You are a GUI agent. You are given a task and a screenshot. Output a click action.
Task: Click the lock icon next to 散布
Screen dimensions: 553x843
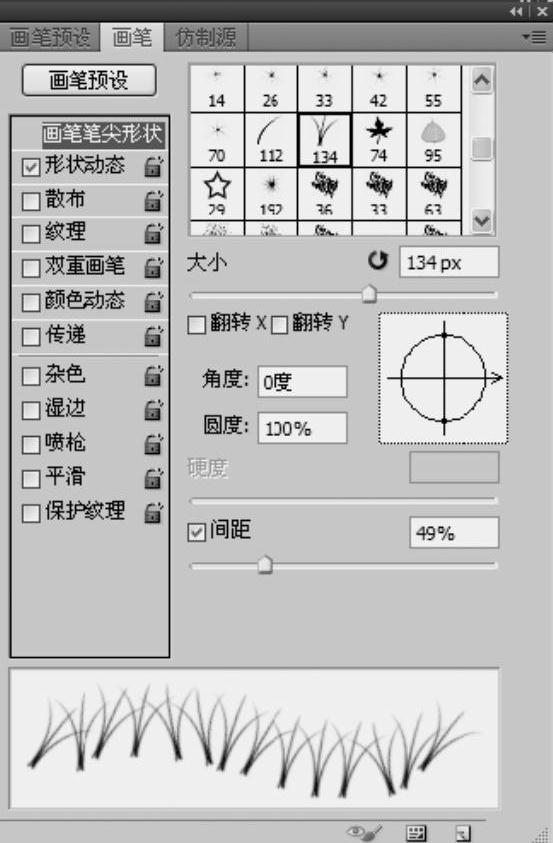154,200
